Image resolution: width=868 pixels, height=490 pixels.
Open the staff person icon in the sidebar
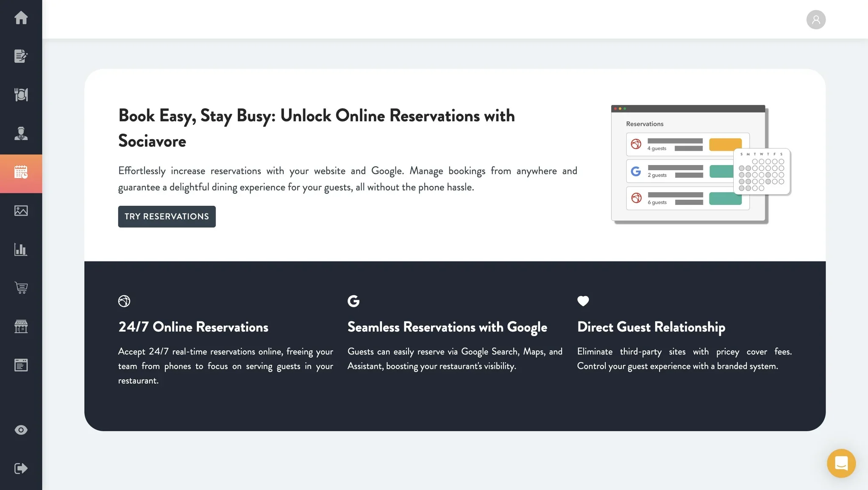[21, 133]
